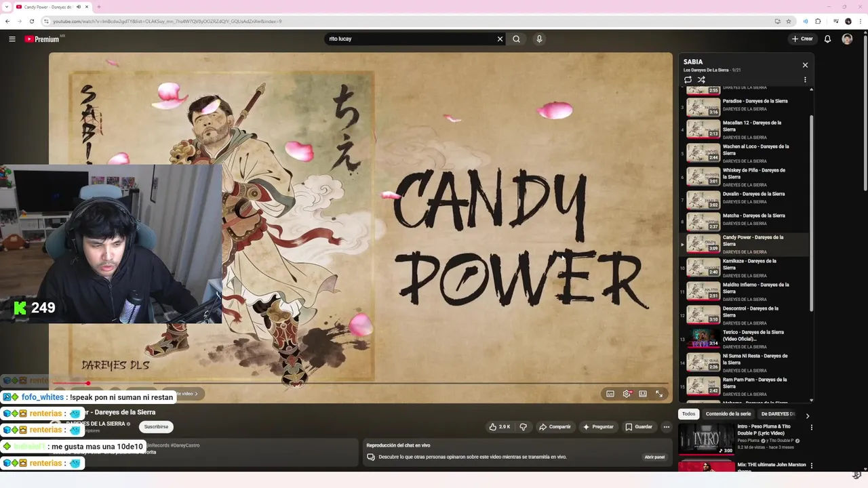The image size is (868, 488).
Task: Click the Compartir button
Action: (555, 427)
